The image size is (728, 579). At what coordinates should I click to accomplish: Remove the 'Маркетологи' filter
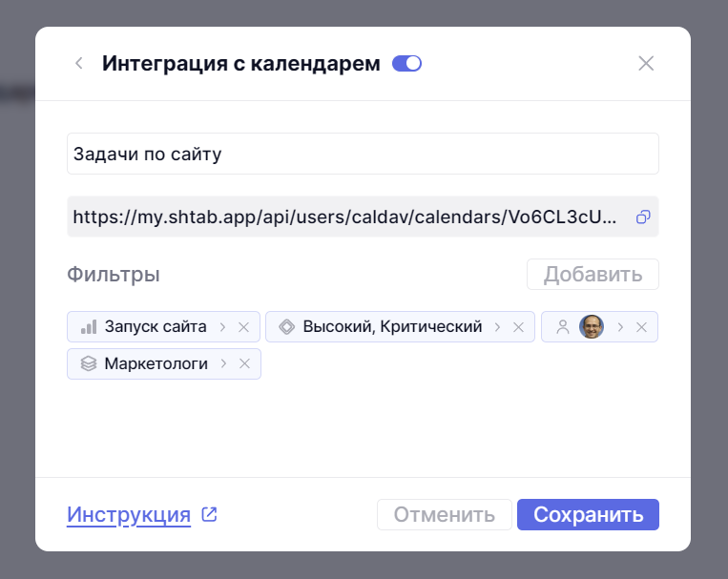coord(244,363)
